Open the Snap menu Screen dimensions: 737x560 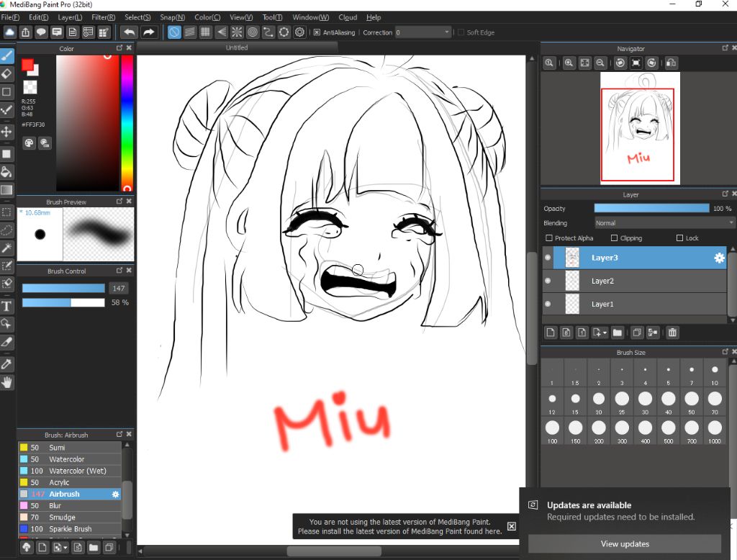[172, 17]
